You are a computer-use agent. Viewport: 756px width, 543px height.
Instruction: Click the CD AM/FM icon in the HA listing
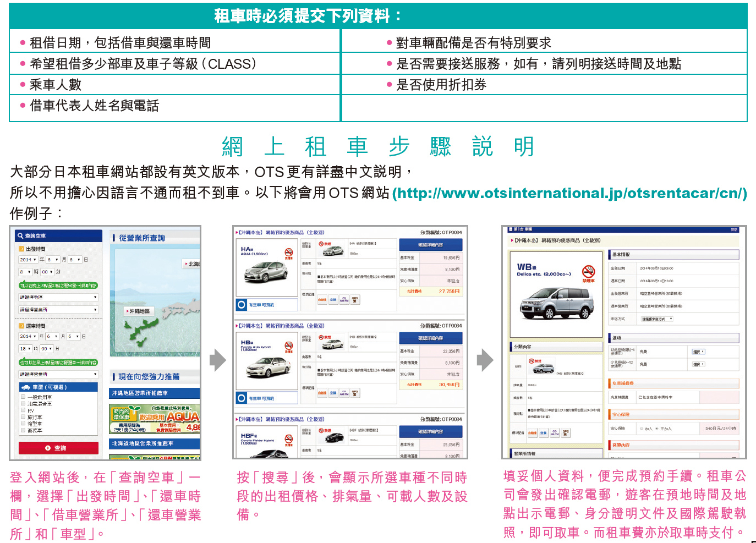[x=344, y=300]
